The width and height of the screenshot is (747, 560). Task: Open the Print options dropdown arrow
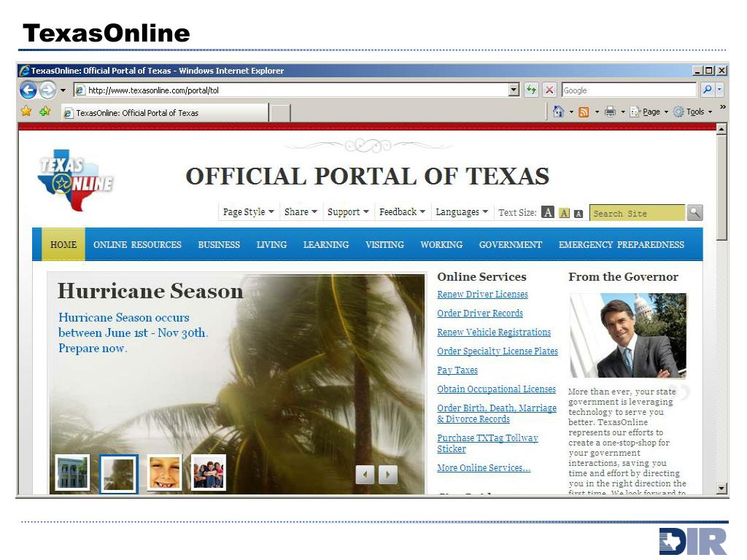(623, 112)
